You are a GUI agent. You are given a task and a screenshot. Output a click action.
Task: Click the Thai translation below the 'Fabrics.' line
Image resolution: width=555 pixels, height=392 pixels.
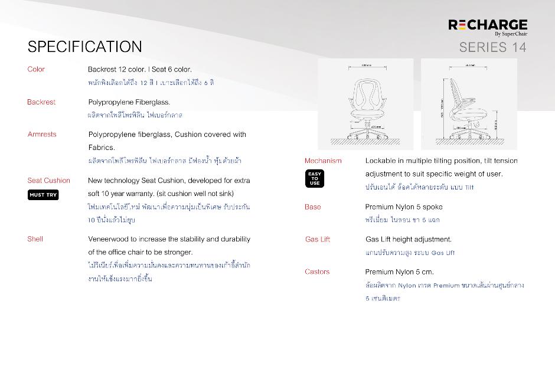click(x=165, y=161)
